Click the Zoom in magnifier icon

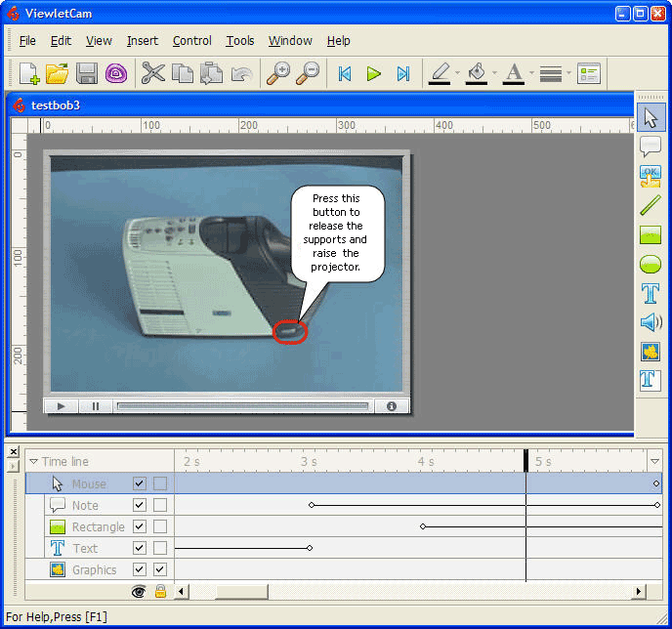tap(277, 73)
